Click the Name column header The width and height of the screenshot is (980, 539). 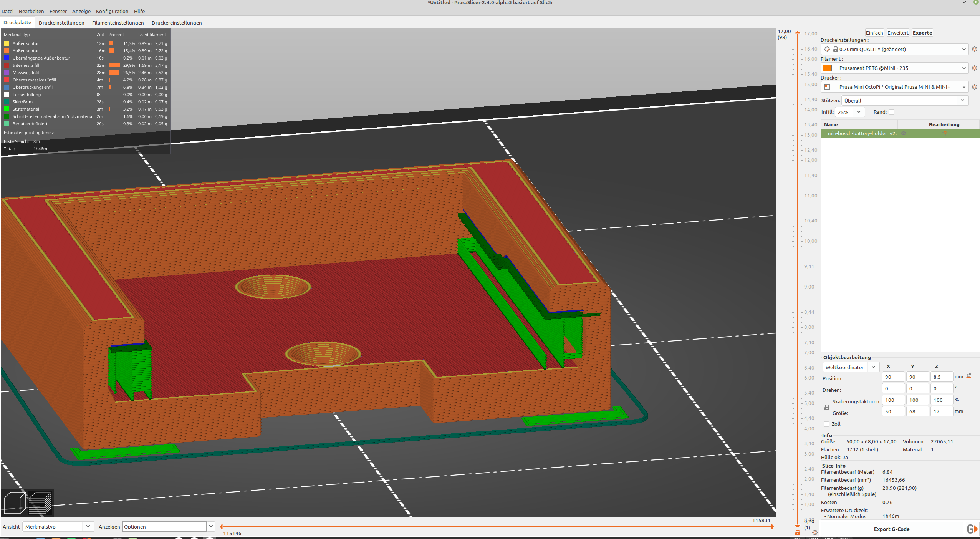click(859, 124)
